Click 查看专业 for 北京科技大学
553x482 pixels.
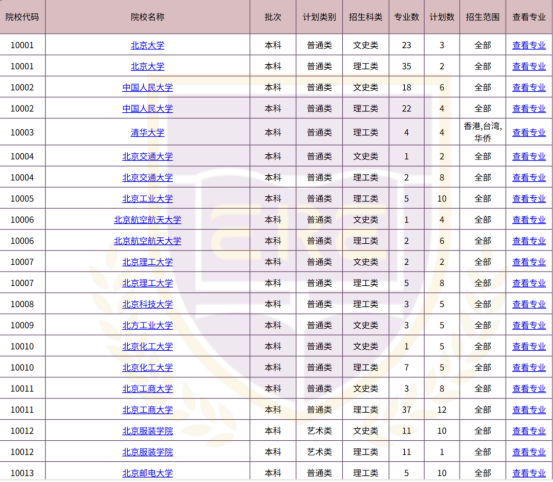click(529, 304)
